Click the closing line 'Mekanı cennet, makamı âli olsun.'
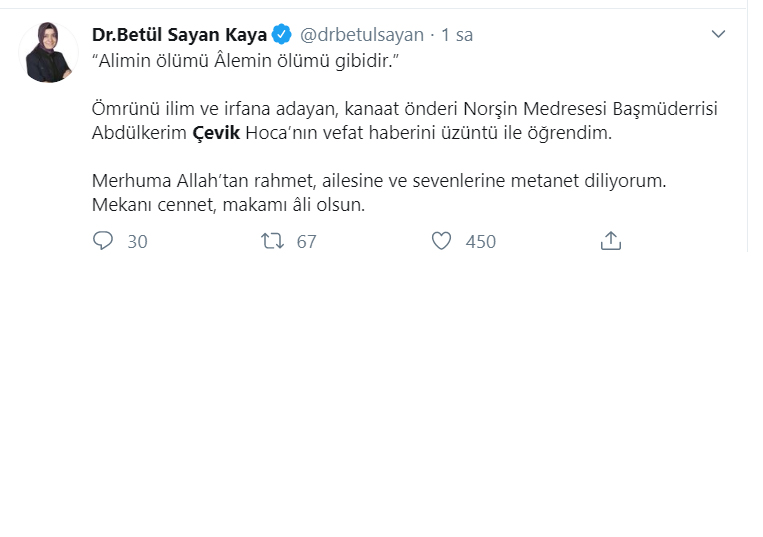Screen dimensions: 763x537 pyautogui.click(x=230, y=206)
